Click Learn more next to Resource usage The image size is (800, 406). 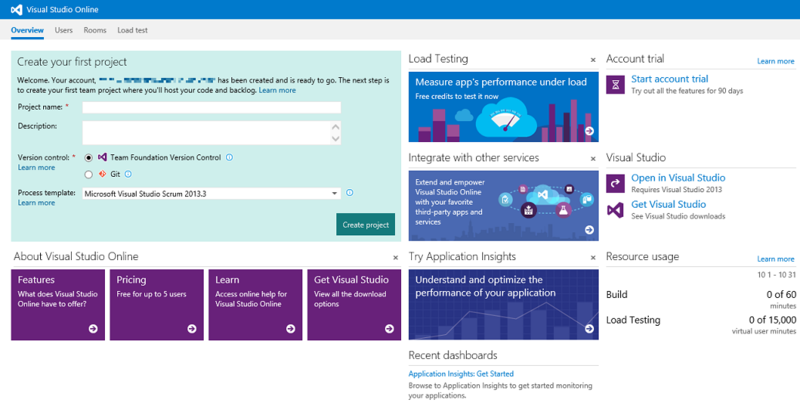click(x=776, y=259)
